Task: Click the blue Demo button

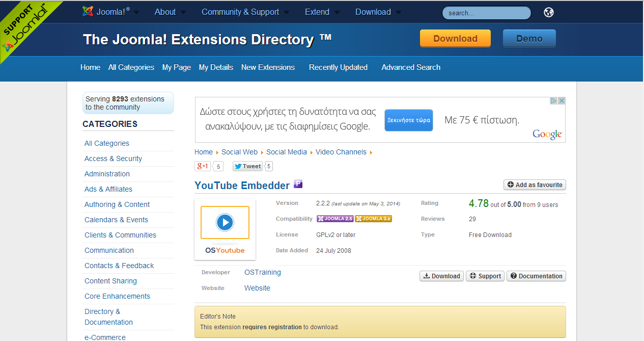Action: [x=529, y=38]
